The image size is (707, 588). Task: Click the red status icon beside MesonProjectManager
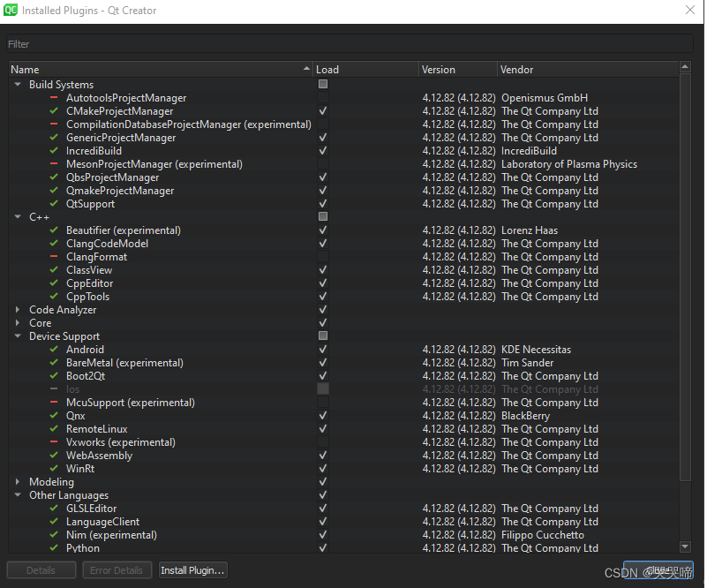[54, 163]
